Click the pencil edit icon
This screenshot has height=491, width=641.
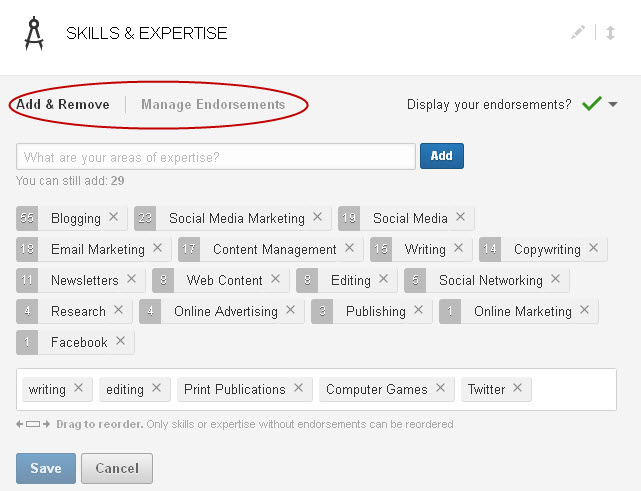(x=578, y=32)
